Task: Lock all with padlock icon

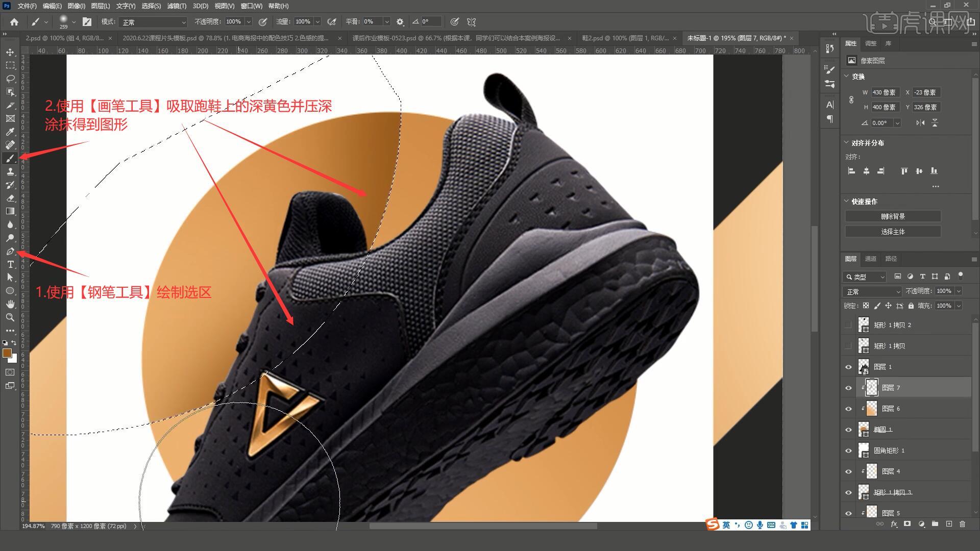Action: [x=911, y=306]
